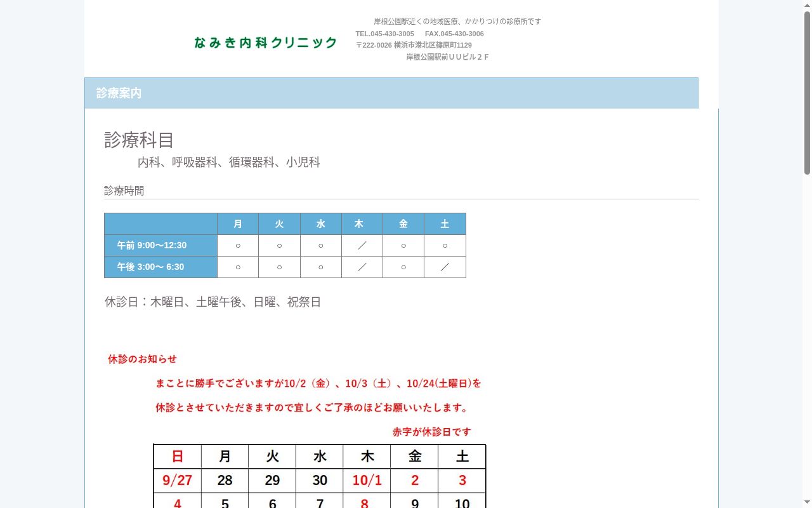Viewport: 812px width, 508px height.
Task: Click the 火 header in the hours table
Action: point(279,224)
